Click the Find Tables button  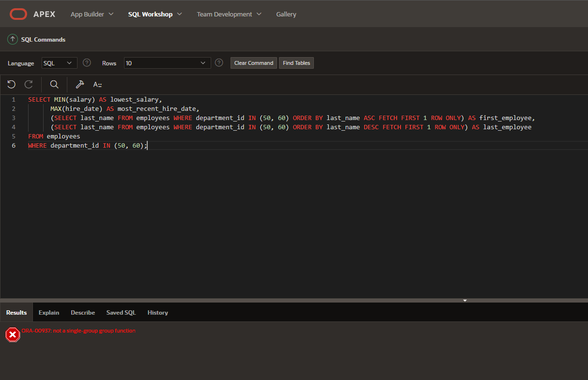pyautogui.click(x=296, y=63)
